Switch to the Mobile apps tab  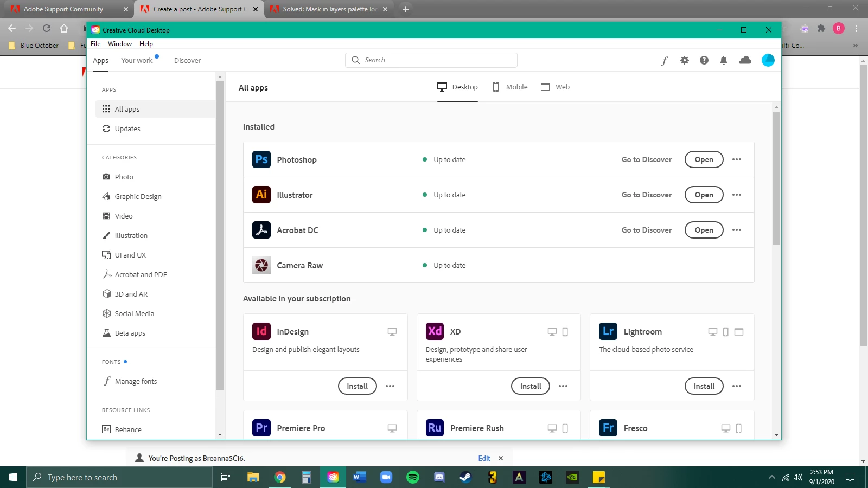pyautogui.click(x=510, y=87)
